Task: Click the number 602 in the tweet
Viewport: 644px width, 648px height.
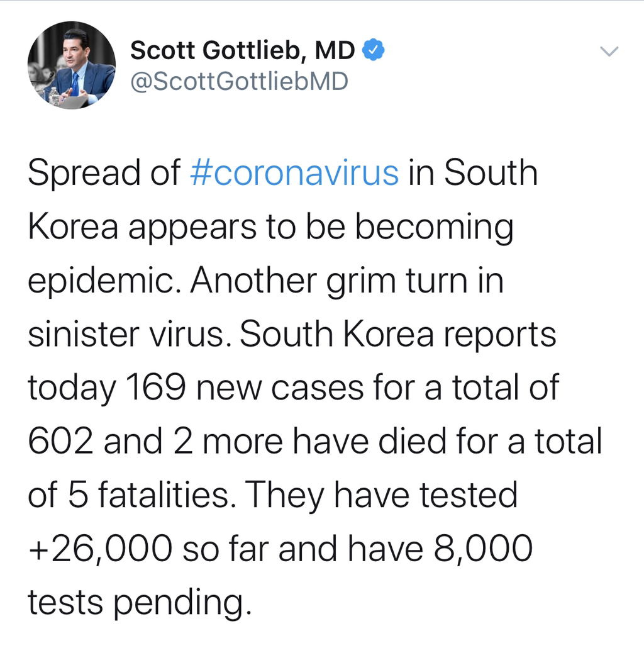Action: 60,442
